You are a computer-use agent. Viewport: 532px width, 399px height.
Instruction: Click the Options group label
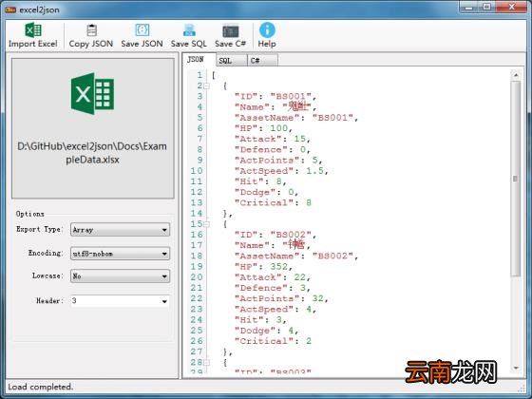(29, 214)
